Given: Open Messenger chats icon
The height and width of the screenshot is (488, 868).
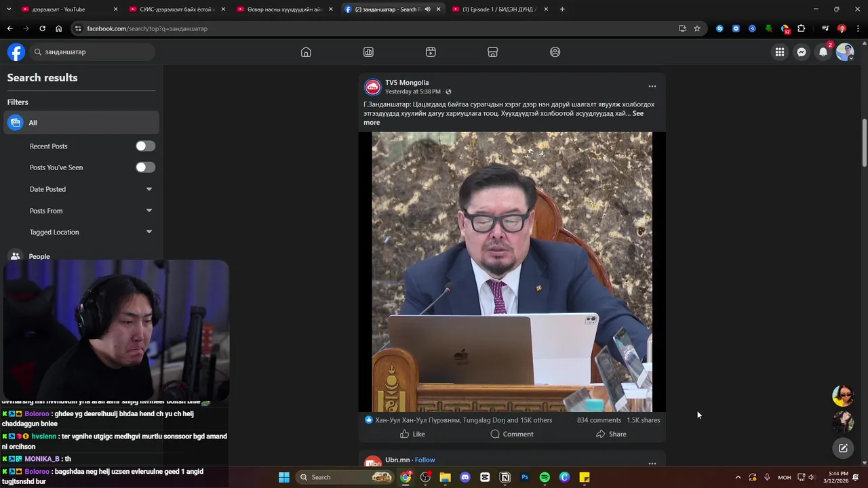Looking at the screenshot, I should pyautogui.click(x=802, y=52).
